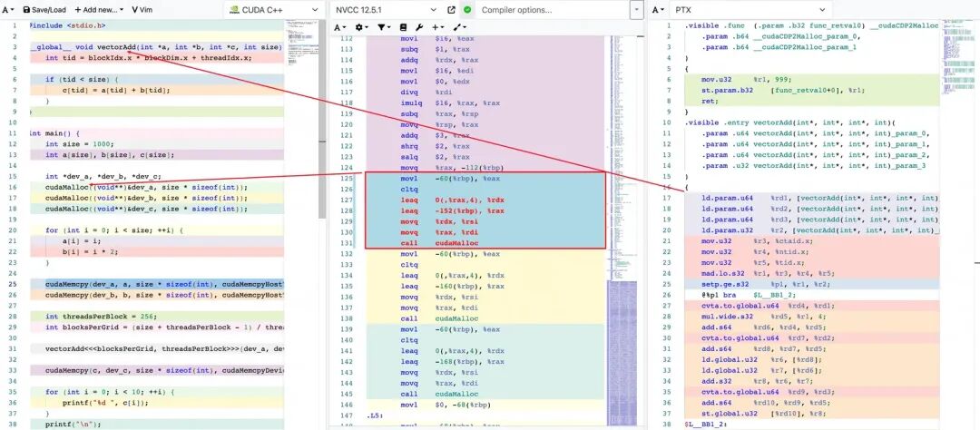Click the source editor vertical scrollbar
This screenshot has width=980, height=430.
[x=322, y=119]
